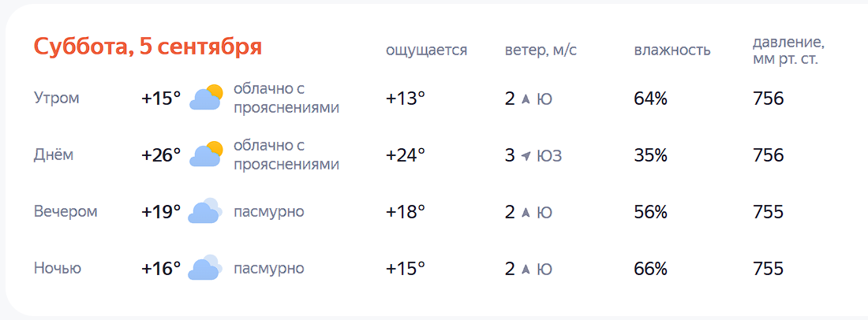Viewport: 868px width, 320px height.
Task: Select the Утром row label
Action: point(57,99)
